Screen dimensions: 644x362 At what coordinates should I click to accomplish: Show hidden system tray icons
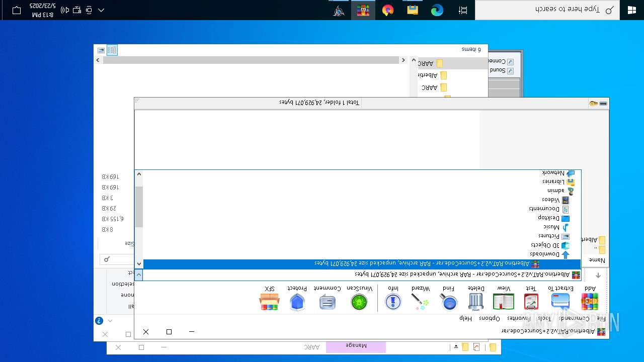click(101, 10)
